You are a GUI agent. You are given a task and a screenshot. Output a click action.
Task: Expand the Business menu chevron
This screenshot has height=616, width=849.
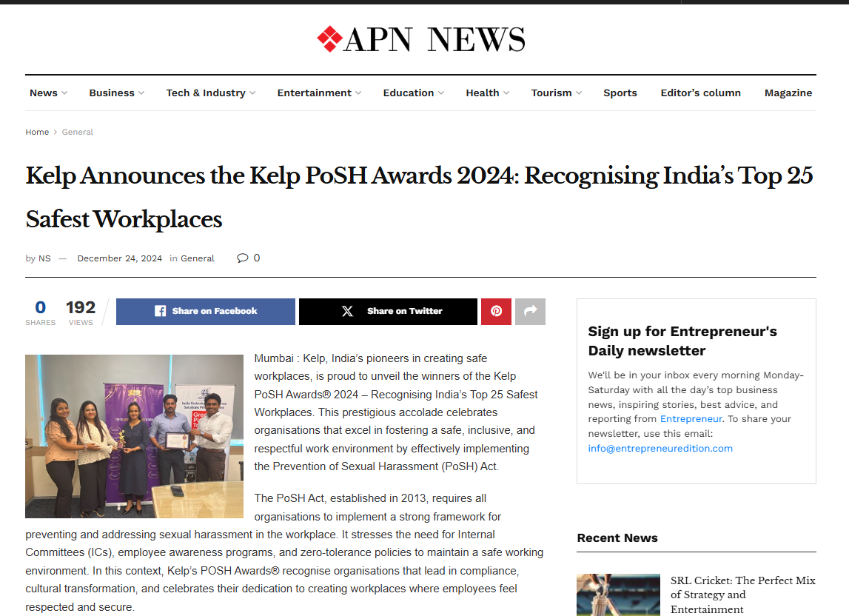[141, 93]
